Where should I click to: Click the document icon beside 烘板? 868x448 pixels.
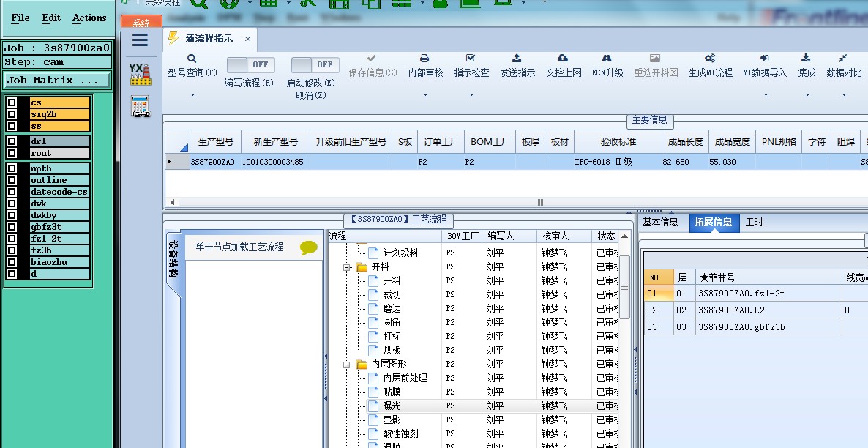373,350
